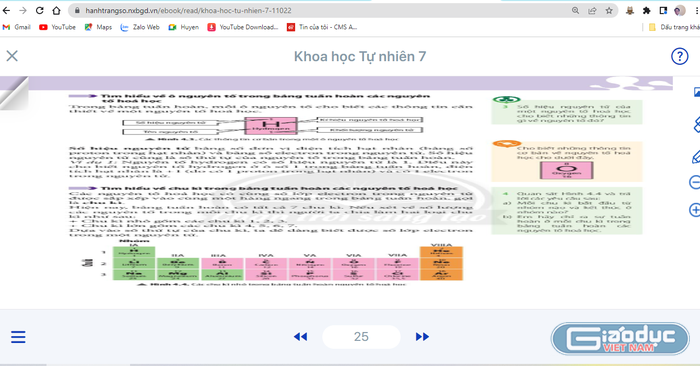The width and height of the screenshot is (700, 366).
Task: Open the Zalo Web bookmark
Action: click(x=140, y=27)
